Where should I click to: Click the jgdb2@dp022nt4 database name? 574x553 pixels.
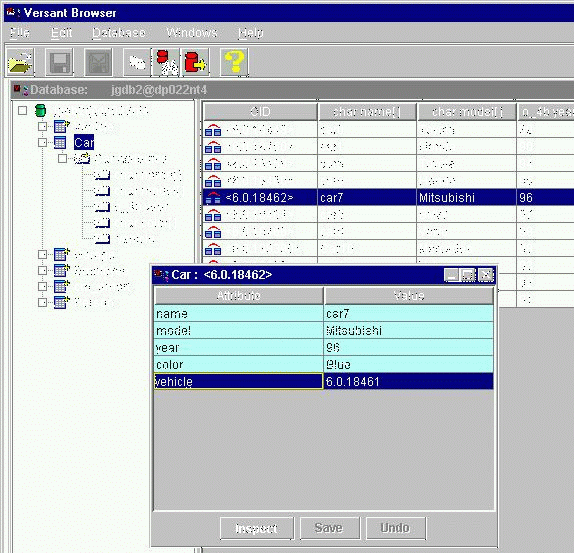pos(159,90)
